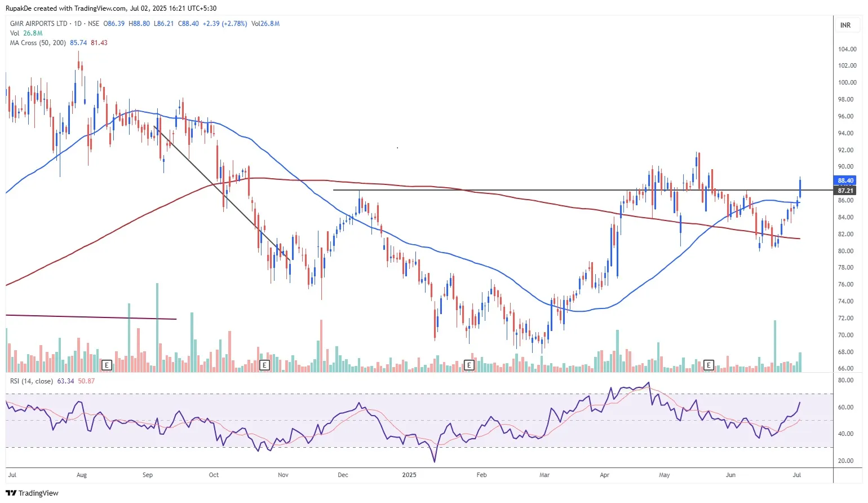
Task: Click the 102.00 price axis label
Action: tap(847, 65)
